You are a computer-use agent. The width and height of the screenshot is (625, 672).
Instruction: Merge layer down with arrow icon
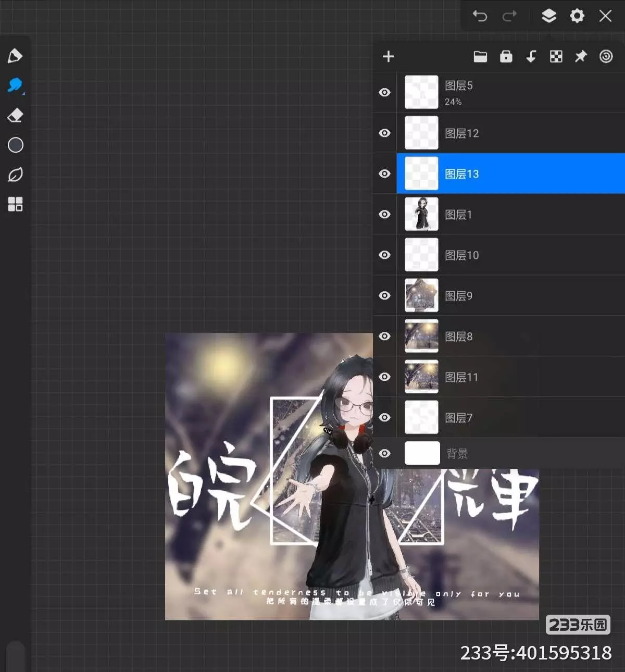[x=531, y=56]
